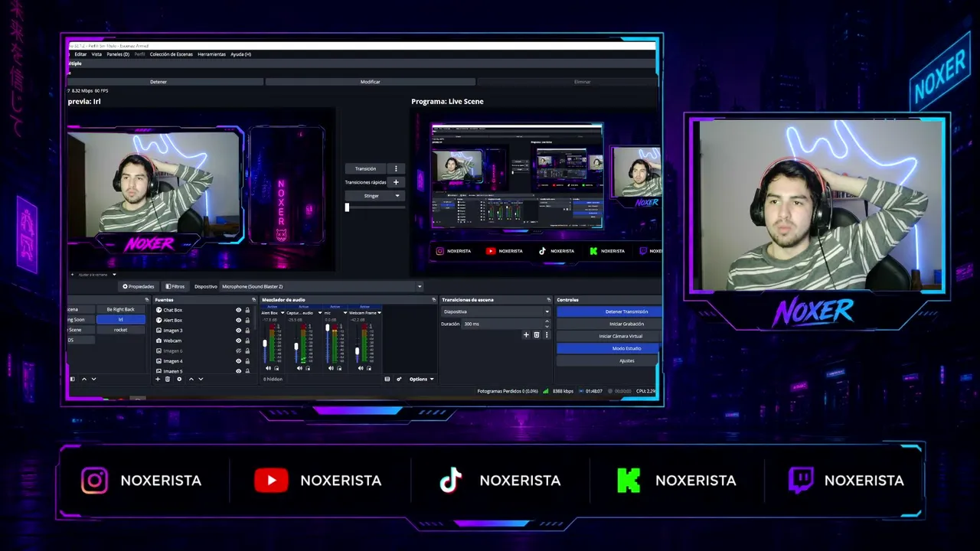Click the Filtros button

coord(175,286)
